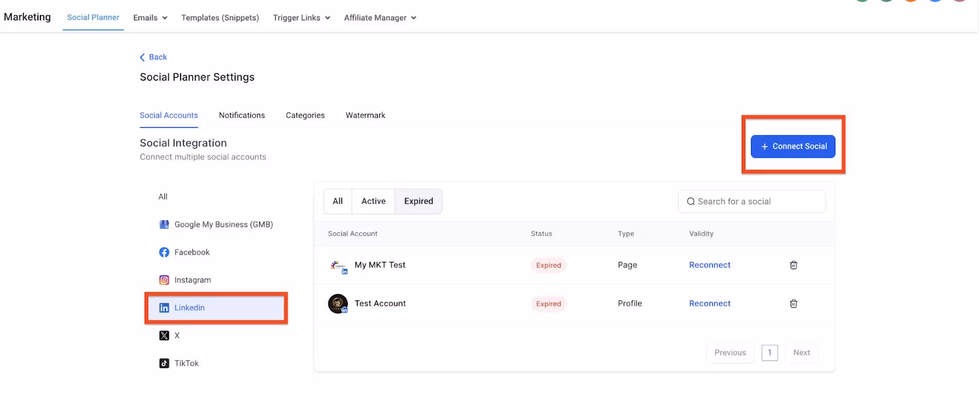The width and height of the screenshot is (980, 416).
Task: Click the Connect Social button
Action: click(793, 146)
